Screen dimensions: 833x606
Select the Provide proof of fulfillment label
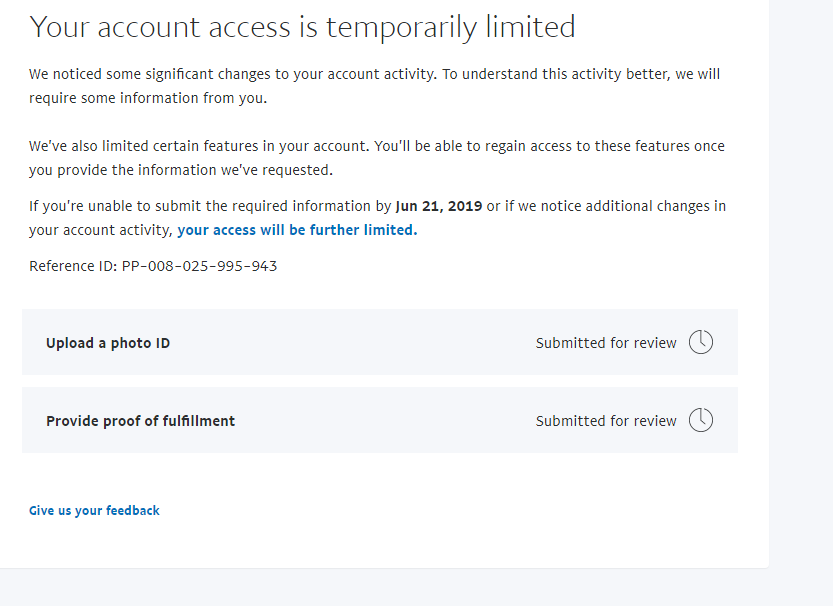[140, 421]
